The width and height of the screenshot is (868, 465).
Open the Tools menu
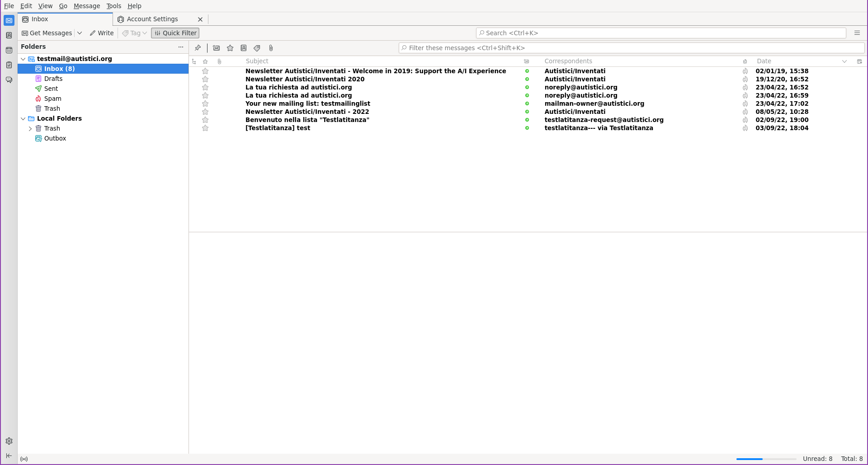[x=113, y=6]
